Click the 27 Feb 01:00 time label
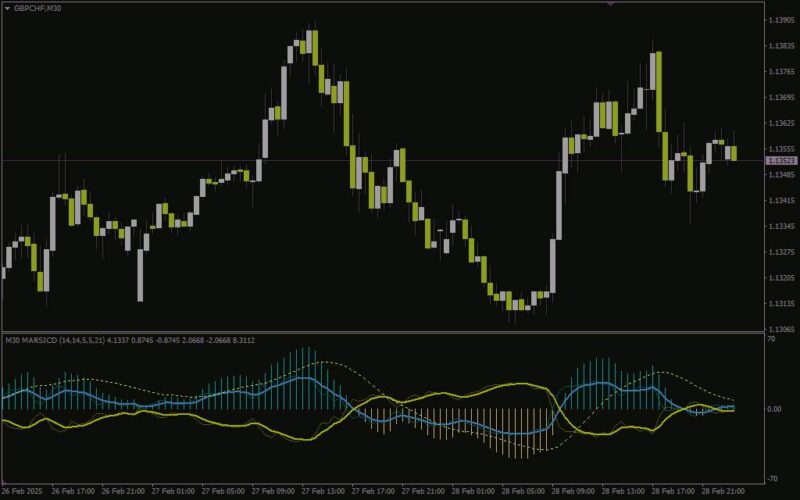Image resolution: width=800 pixels, height=500 pixels. pos(173,491)
